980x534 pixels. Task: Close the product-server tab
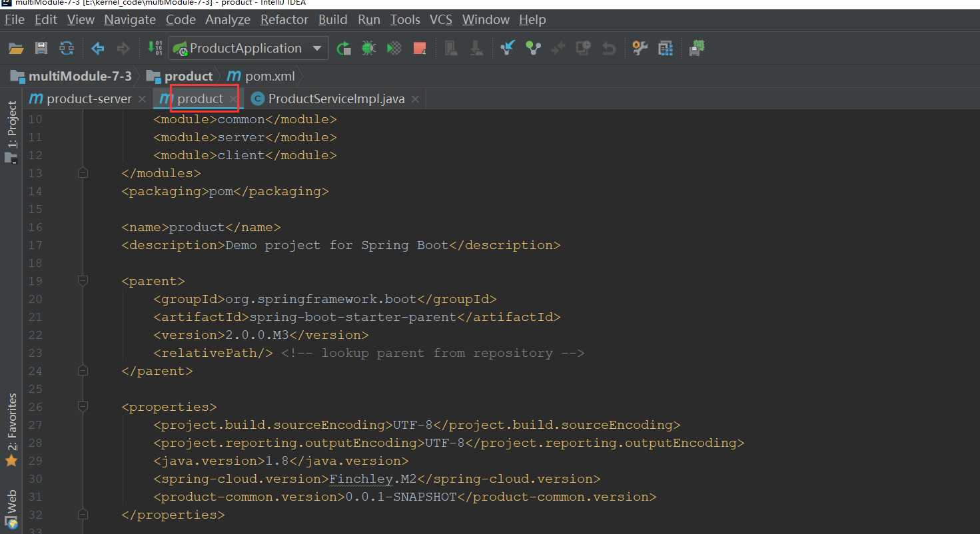coord(142,99)
